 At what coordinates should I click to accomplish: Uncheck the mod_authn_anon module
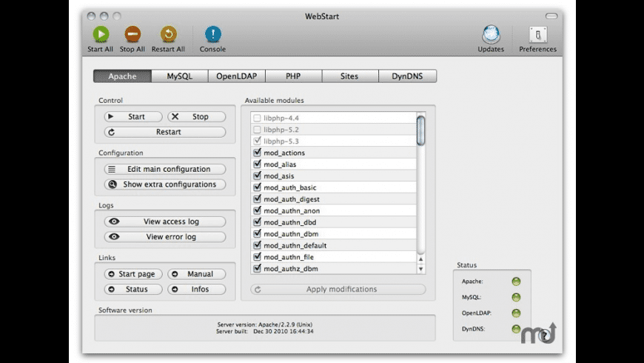257,210
